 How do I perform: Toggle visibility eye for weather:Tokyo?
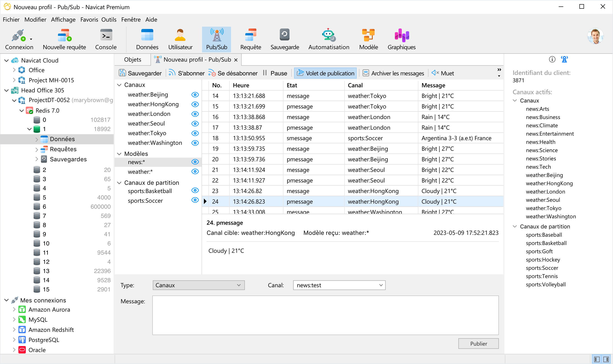tap(195, 133)
